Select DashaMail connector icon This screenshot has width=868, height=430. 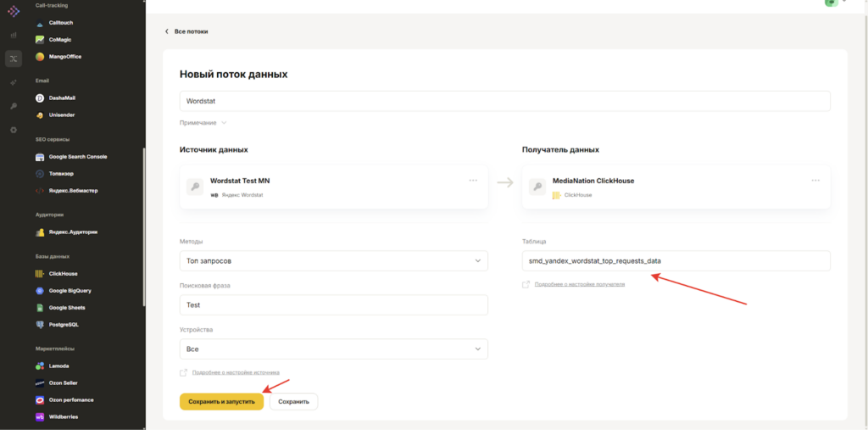[x=40, y=98]
